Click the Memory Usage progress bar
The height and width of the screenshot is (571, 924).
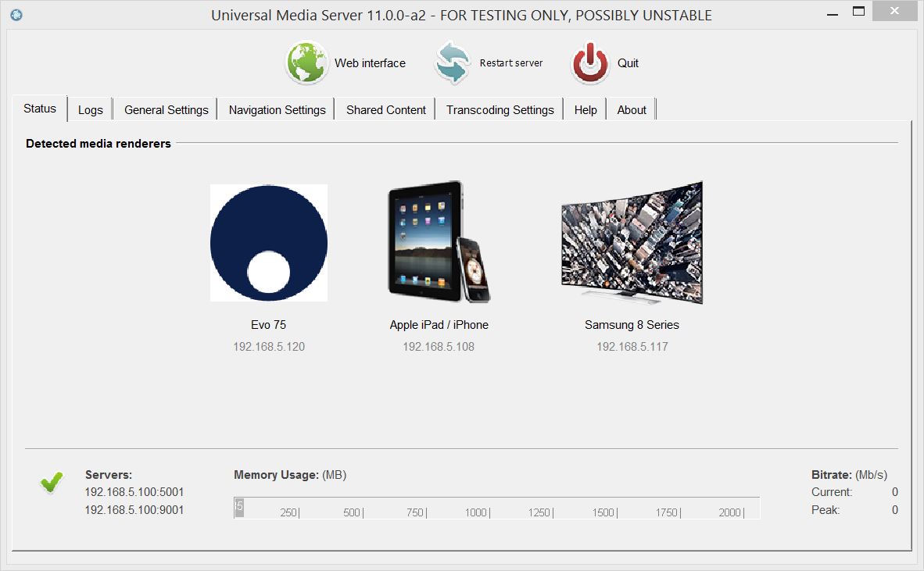(496, 508)
